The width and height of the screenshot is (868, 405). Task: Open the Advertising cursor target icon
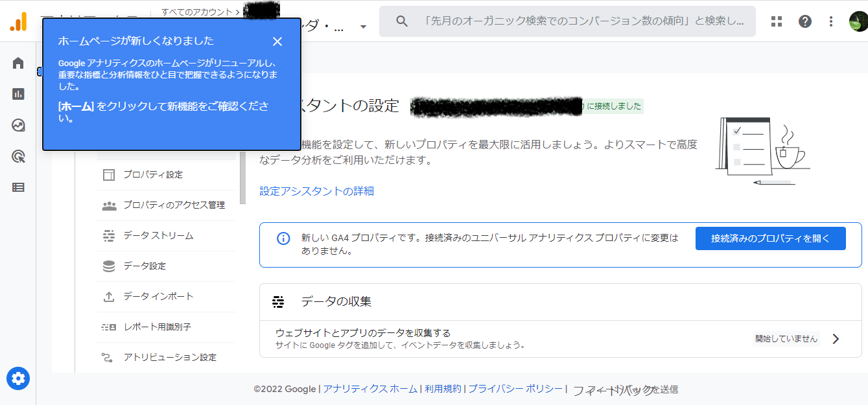click(x=18, y=156)
